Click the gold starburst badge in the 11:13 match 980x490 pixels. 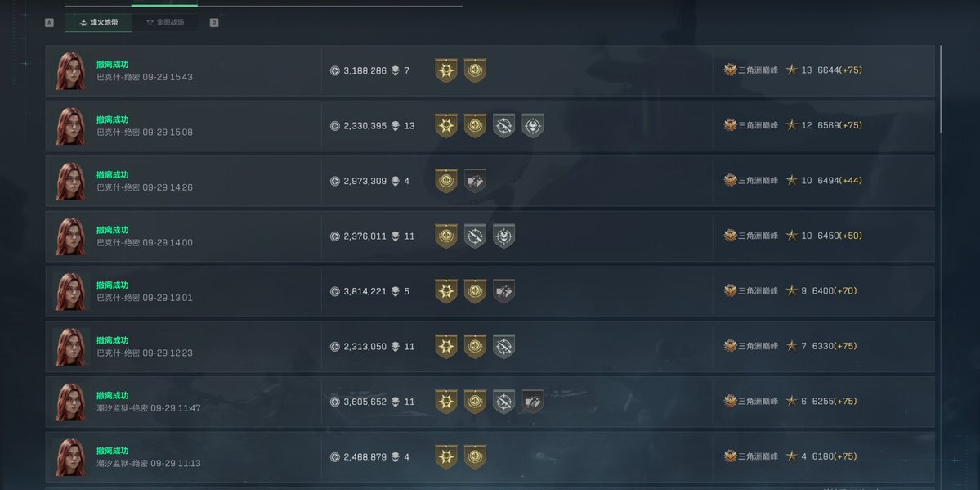[446, 456]
